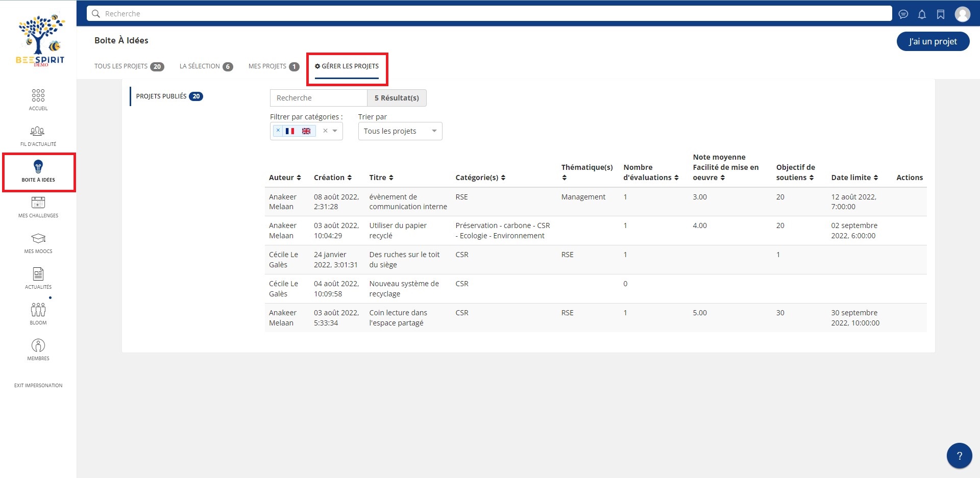This screenshot has width=980, height=478.
Task: Click title 'Coin lecture dans l'espace partagé'
Action: click(x=398, y=318)
